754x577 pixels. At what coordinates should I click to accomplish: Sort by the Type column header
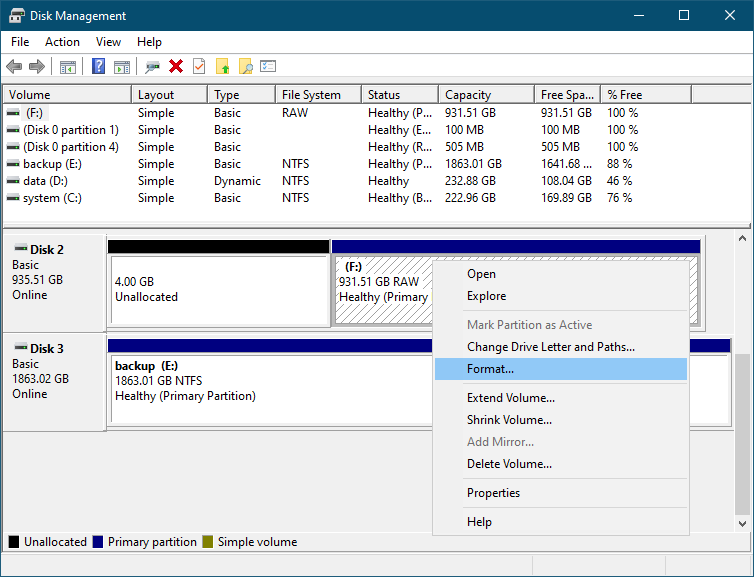click(x=242, y=95)
